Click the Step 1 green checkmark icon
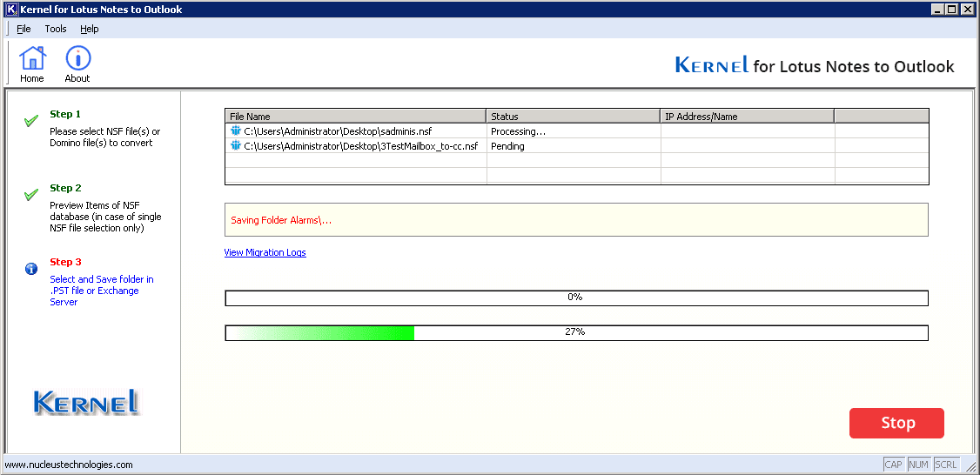This screenshot has width=980, height=475. [x=31, y=121]
